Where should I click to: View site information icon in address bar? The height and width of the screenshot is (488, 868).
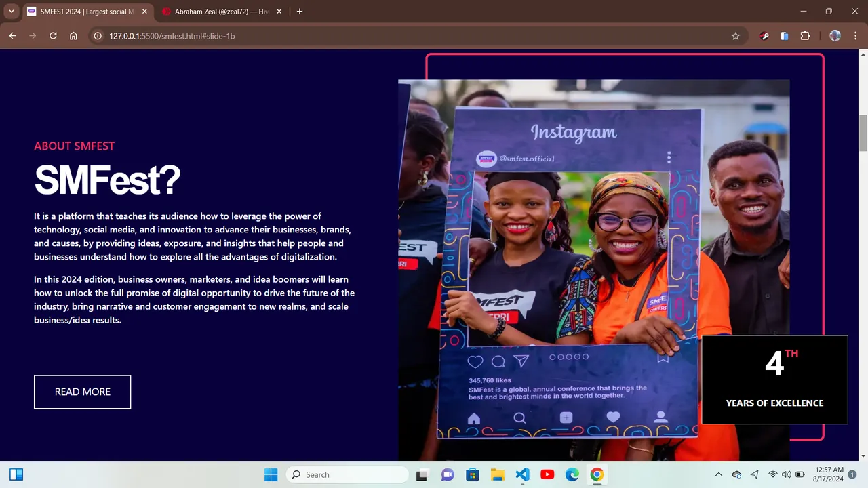tap(98, 36)
